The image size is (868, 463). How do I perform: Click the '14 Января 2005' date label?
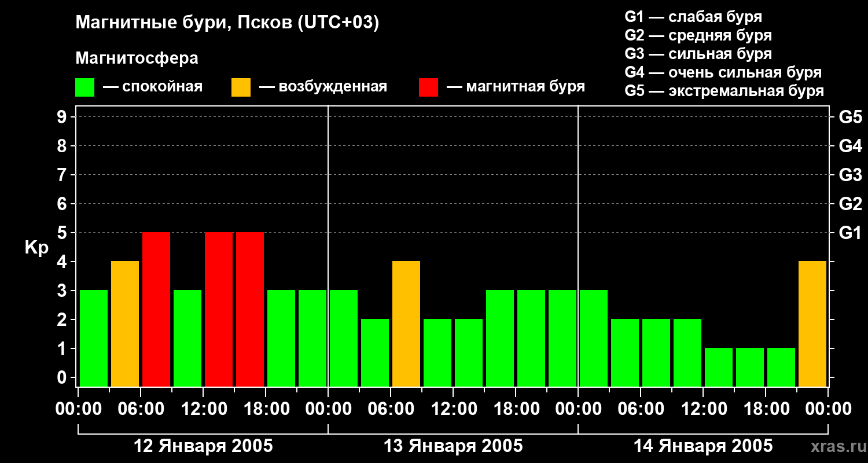coord(703,446)
